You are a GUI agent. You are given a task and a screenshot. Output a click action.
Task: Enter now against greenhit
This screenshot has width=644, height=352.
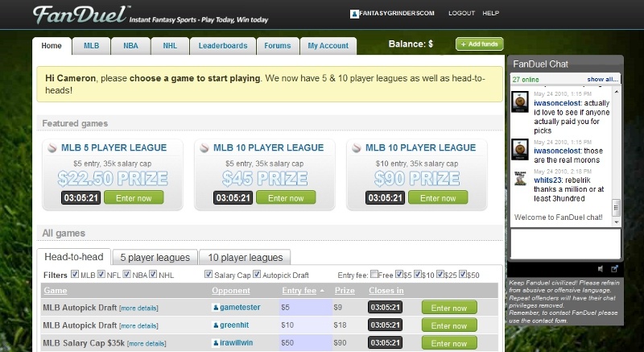click(x=449, y=325)
